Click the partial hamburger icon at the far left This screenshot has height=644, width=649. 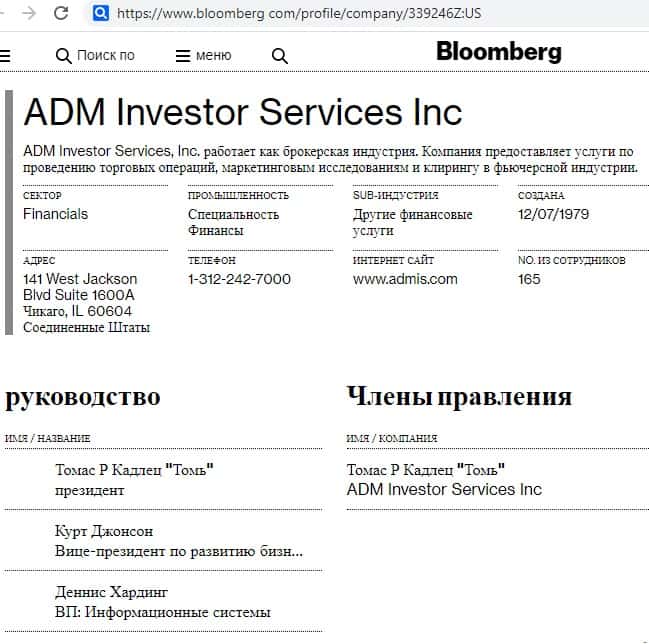click(4, 56)
